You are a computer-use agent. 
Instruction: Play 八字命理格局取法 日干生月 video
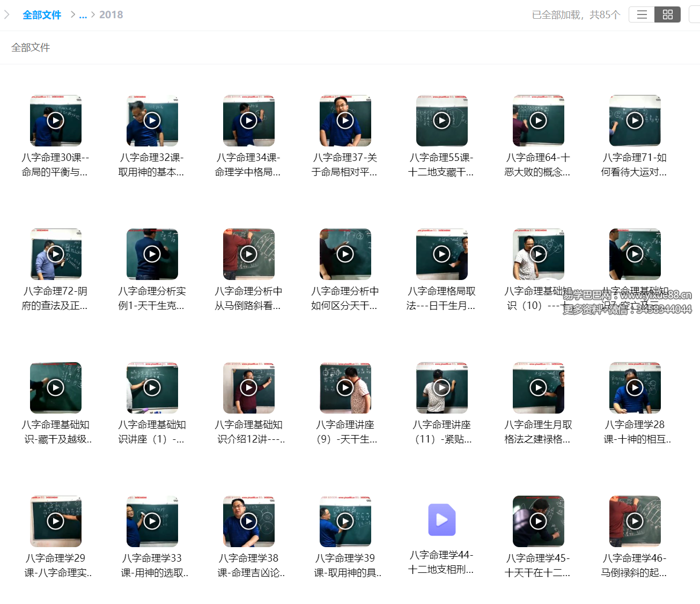click(442, 254)
